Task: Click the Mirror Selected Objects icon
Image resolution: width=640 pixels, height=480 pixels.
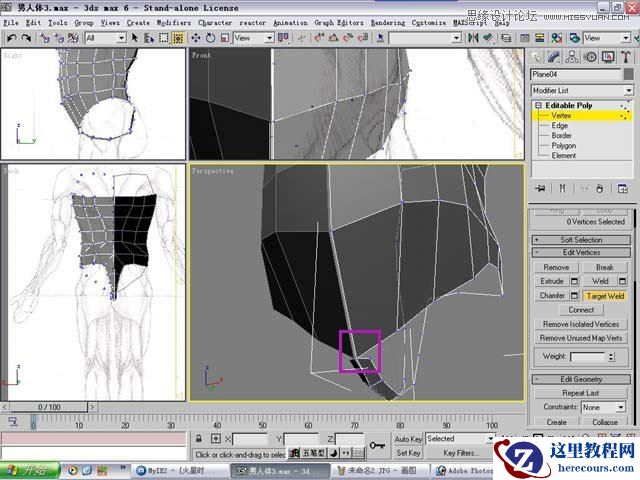Action: click(473, 38)
